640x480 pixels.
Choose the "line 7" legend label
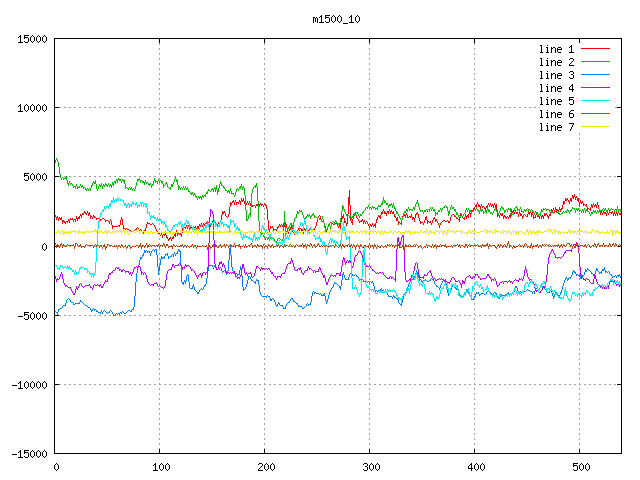pos(556,127)
